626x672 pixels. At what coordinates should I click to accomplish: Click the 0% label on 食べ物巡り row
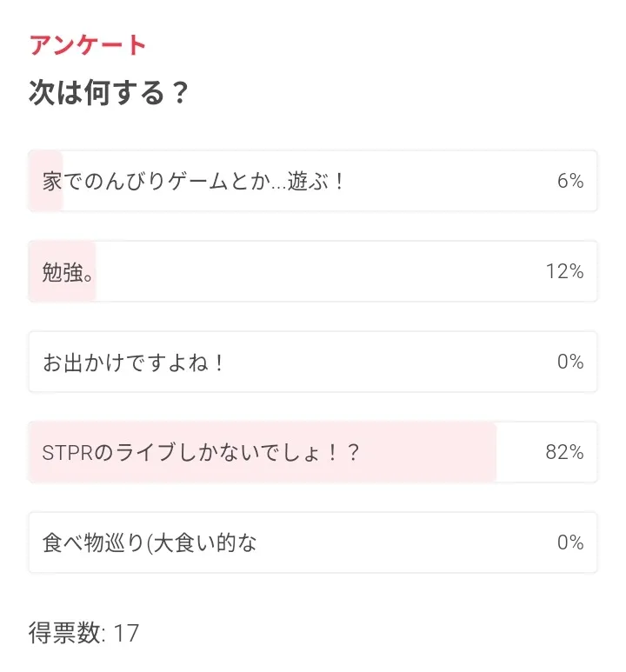569,543
